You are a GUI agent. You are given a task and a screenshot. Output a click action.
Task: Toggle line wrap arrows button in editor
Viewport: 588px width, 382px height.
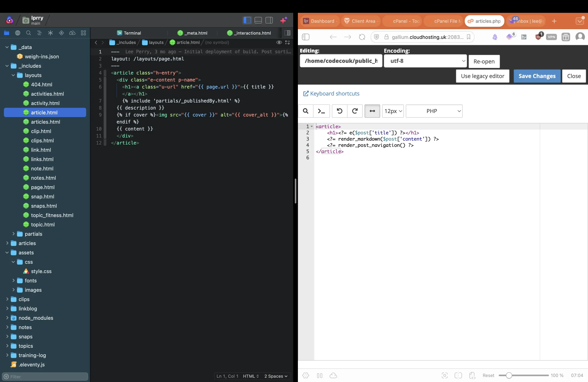tap(372, 111)
